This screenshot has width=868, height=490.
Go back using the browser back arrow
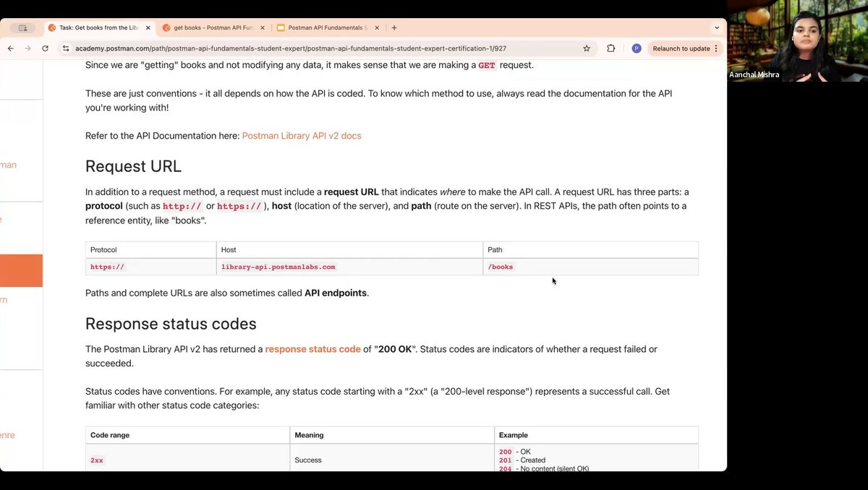tap(10, 48)
